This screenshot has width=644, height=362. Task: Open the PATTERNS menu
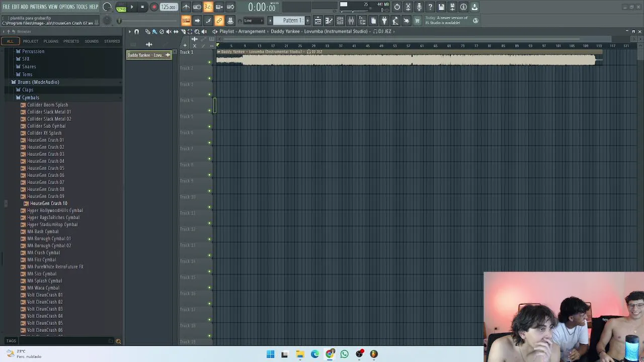click(38, 7)
